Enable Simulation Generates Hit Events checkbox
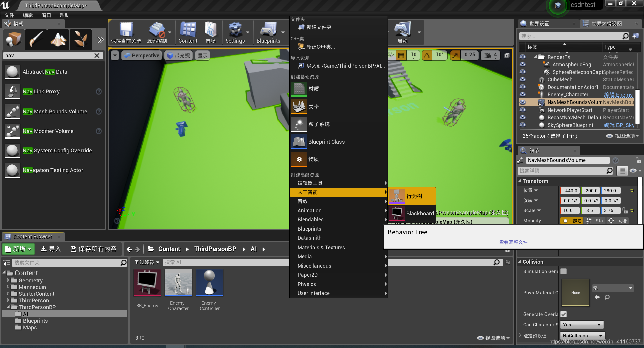The image size is (644, 348). click(563, 271)
